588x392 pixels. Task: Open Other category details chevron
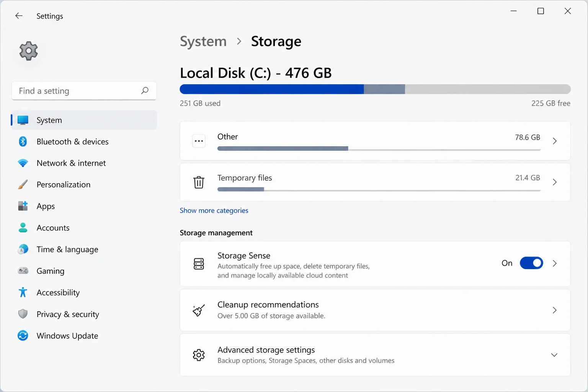554,141
